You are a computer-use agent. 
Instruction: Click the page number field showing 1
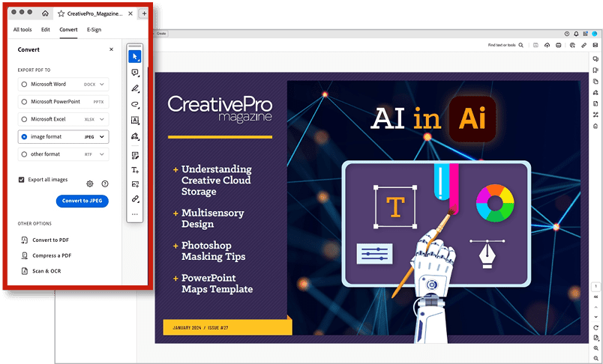(x=596, y=286)
